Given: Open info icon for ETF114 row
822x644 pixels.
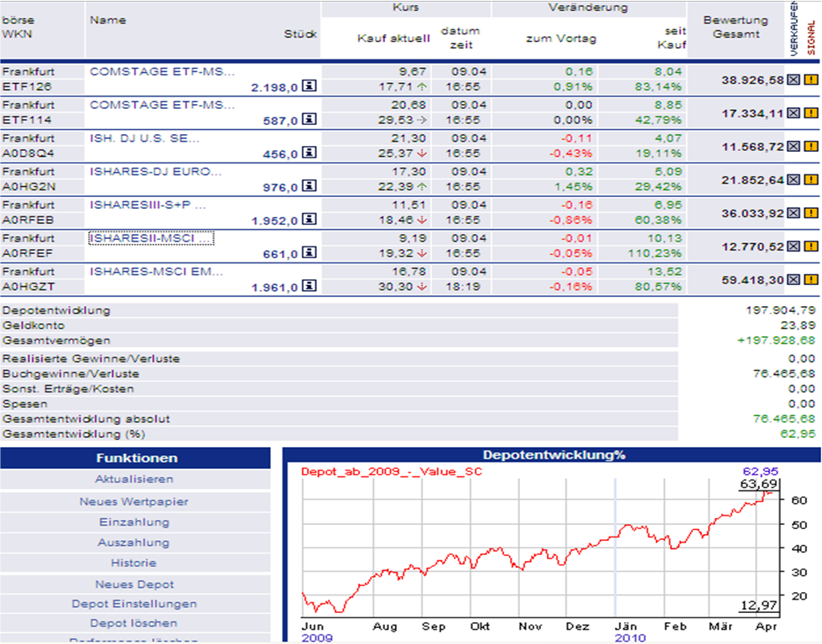Looking at the screenshot, I should [310, 118].
